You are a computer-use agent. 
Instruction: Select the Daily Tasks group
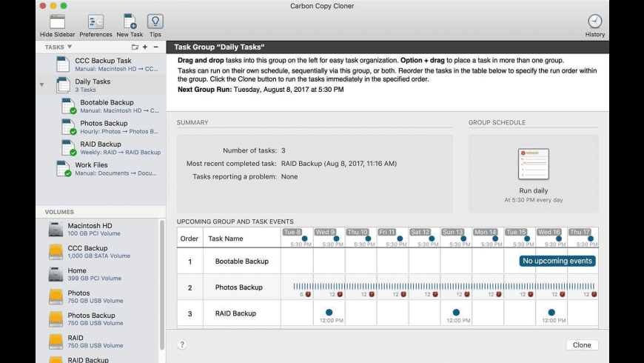pyautogui.click(x=101, y=85)
